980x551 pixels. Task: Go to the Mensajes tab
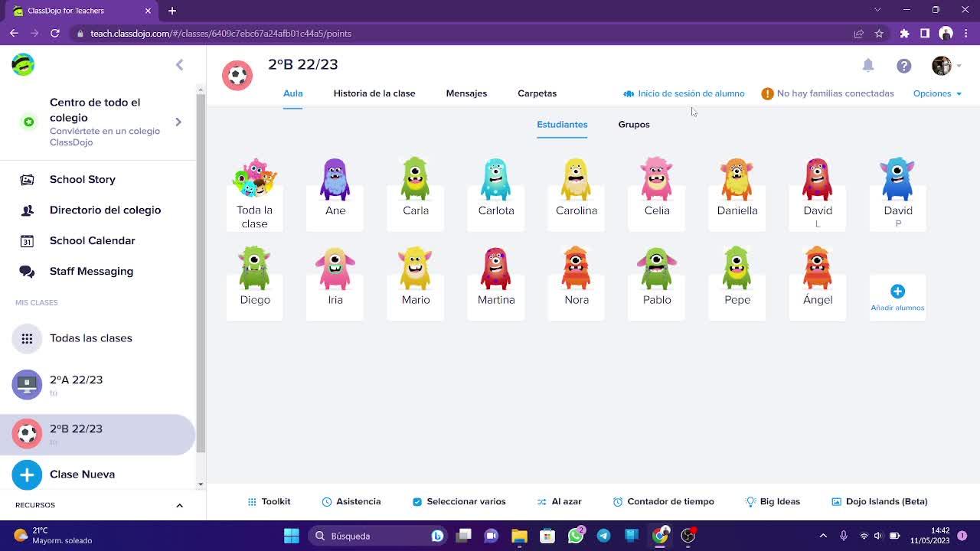pyautogui.click(x=466, y=94)
